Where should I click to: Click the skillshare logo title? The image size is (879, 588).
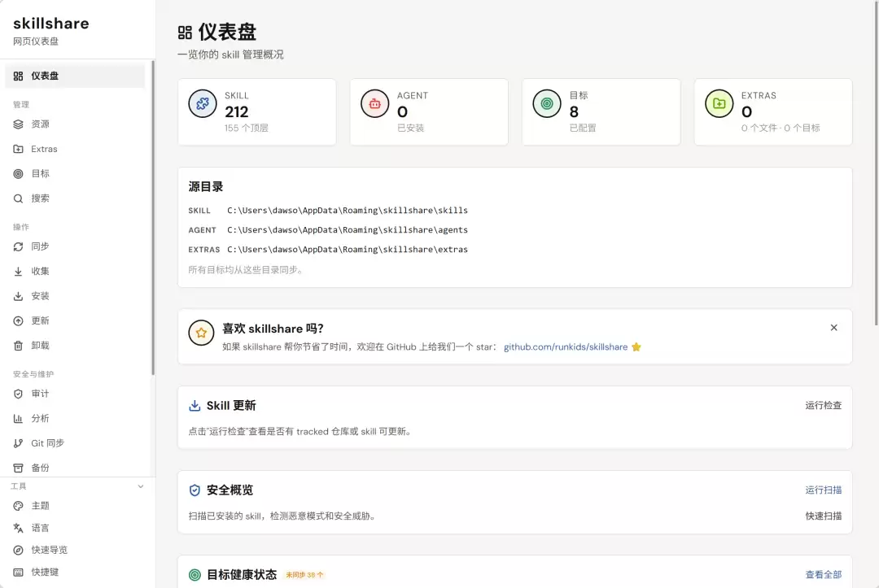tap(51, 24)
